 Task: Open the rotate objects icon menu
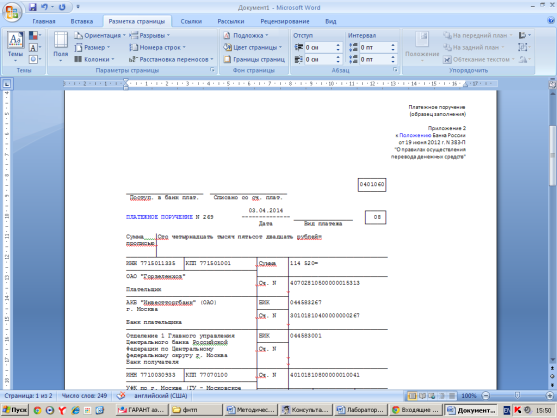[524, 59]
